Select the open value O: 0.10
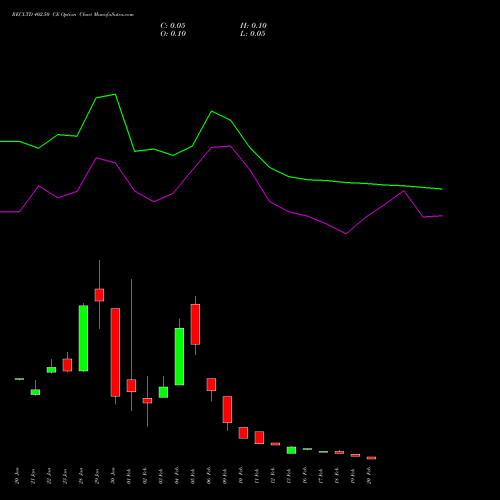 coord(173,34)
